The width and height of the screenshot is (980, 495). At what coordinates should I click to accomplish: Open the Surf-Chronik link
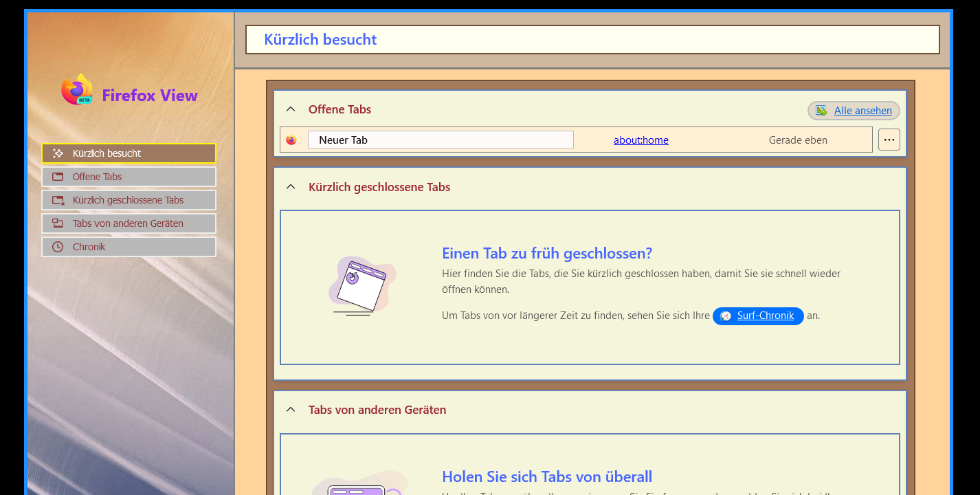click(765, 316)
